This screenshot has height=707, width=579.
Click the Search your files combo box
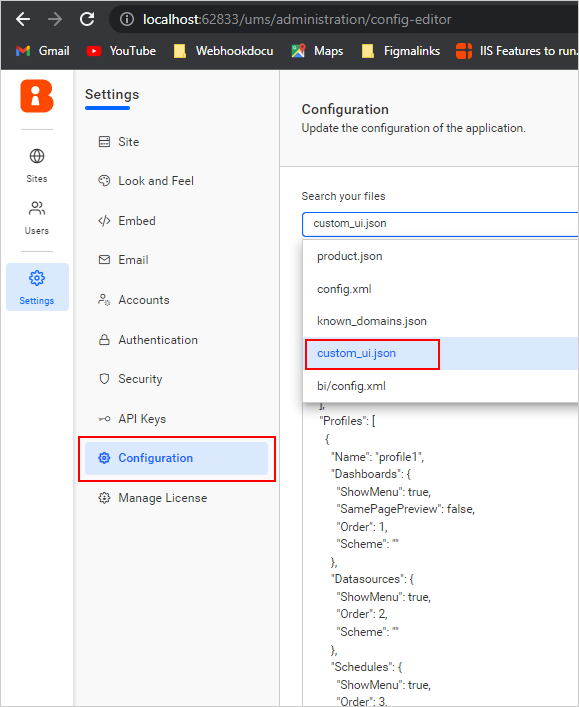click(440, 224)
